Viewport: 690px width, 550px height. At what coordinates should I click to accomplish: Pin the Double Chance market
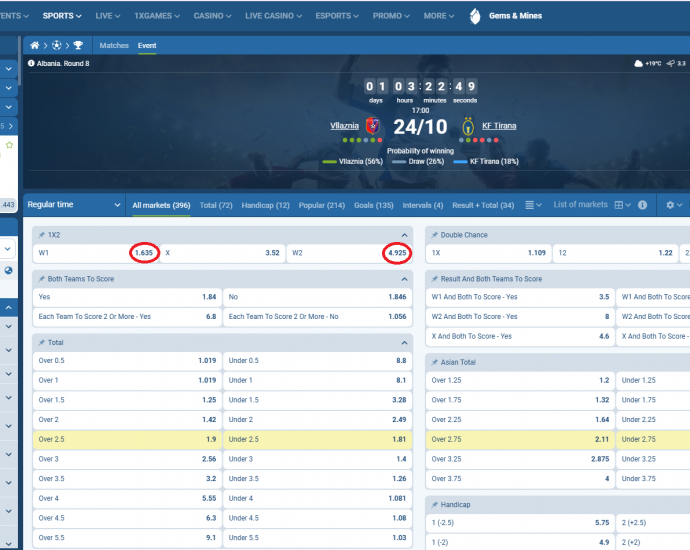coord(435,235)
